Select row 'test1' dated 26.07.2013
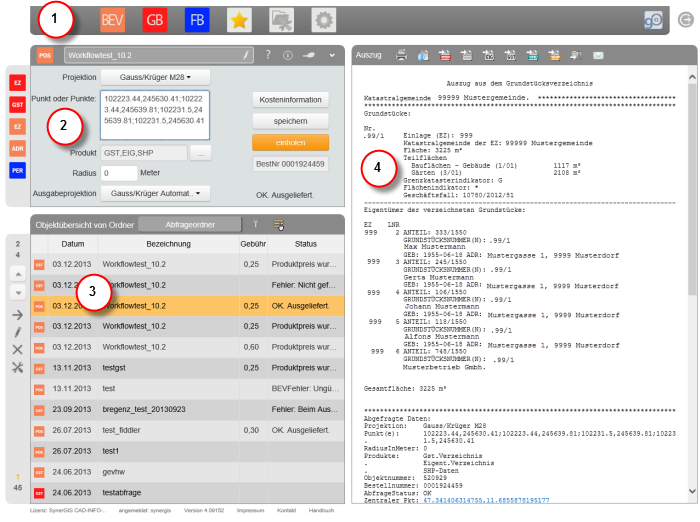 pos(188,451)
